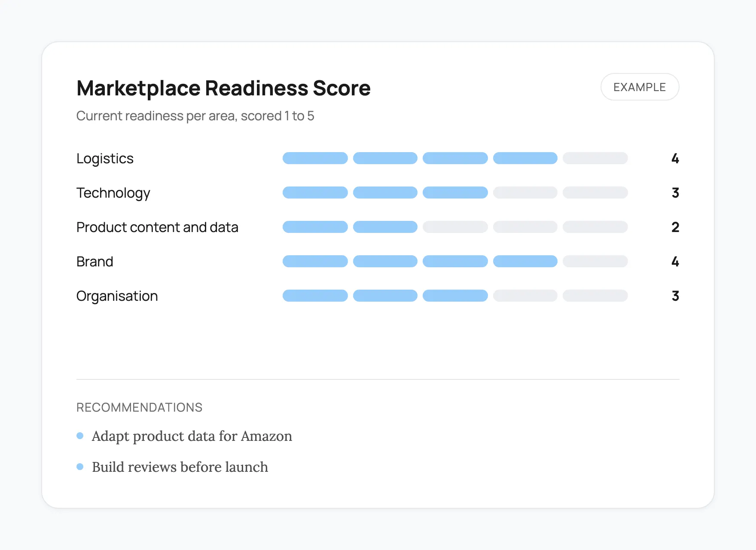This screenshot has height=550, width=756.
Task: Click the Brand row label
Action: (95, 262)
